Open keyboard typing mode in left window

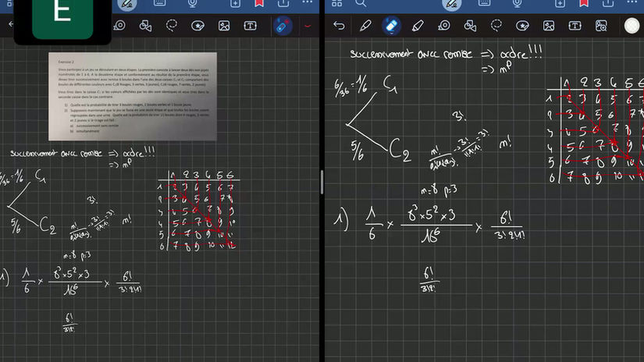(159, 3)
